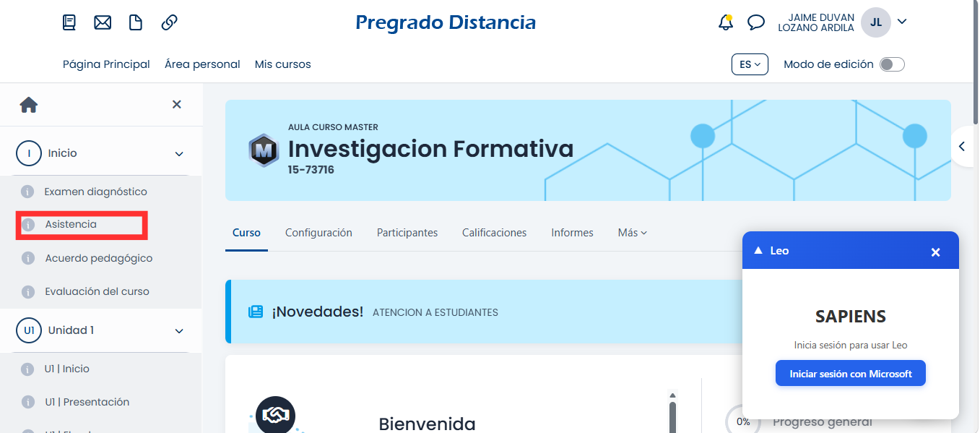Click the Bienvenida card scrollbar
Image resolution: width=980 pixels, height=433 pixels.
tap(672, 416)
